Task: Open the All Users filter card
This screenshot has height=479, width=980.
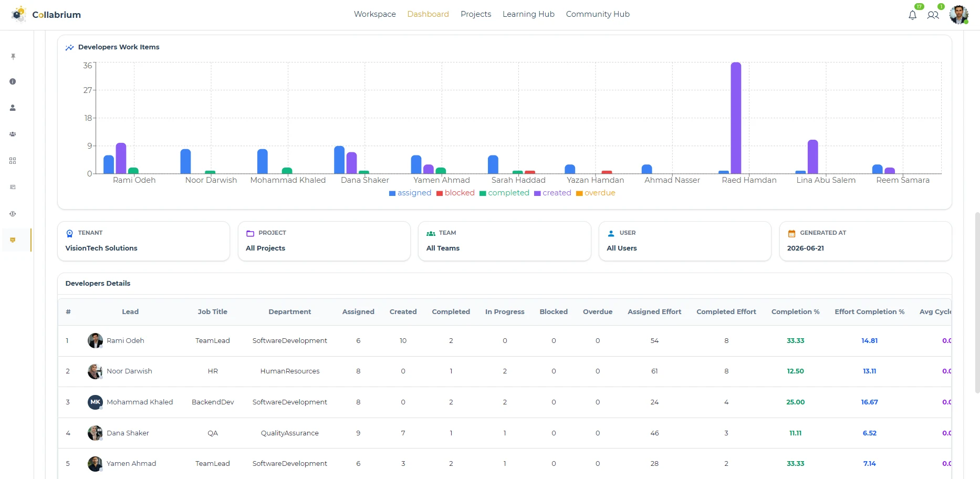Action: [x=685, y=241]
